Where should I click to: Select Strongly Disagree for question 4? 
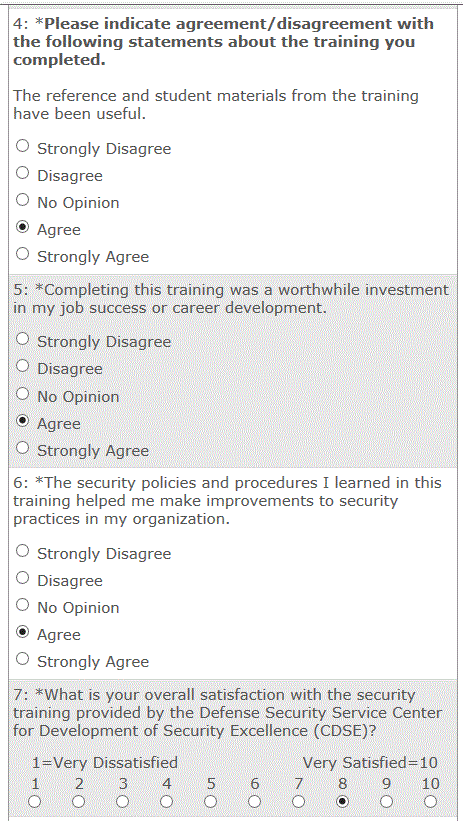[x=23, y=146]
